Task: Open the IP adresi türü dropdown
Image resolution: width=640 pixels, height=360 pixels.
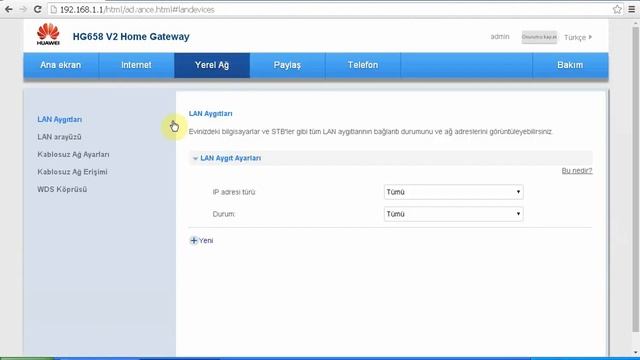Action: click(x=453, y=192)
